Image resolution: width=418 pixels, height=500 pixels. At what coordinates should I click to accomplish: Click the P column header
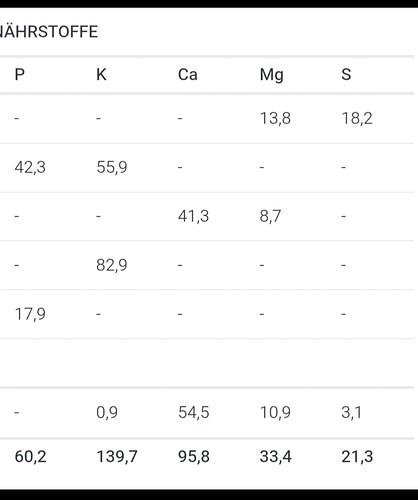[x=20, y=74]
